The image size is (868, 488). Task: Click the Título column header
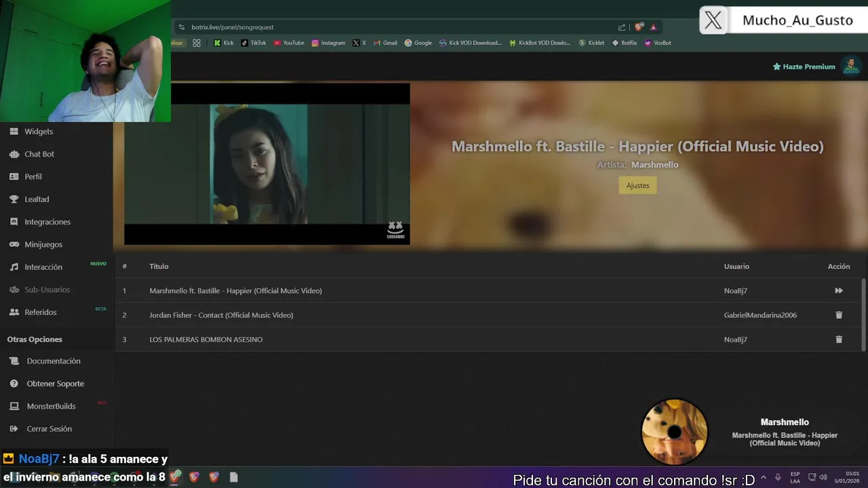(x=159, y=266)
